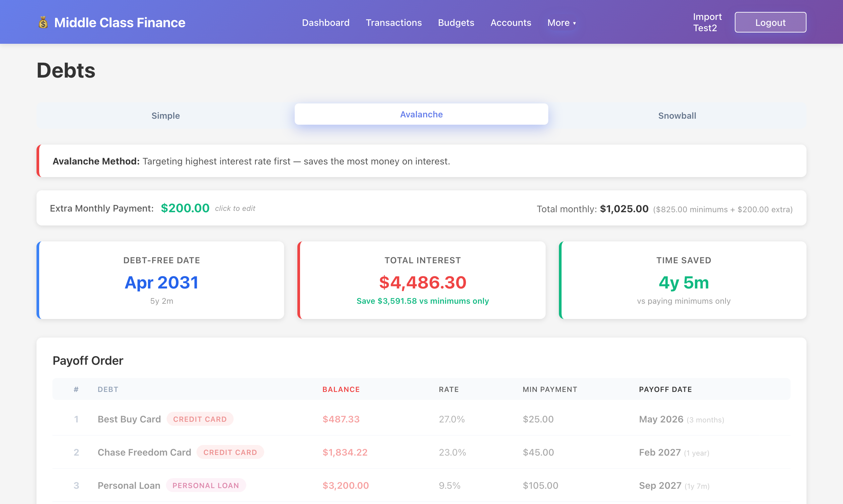
Task: Select the Best Buy Card row
Action: pos(129,419)
